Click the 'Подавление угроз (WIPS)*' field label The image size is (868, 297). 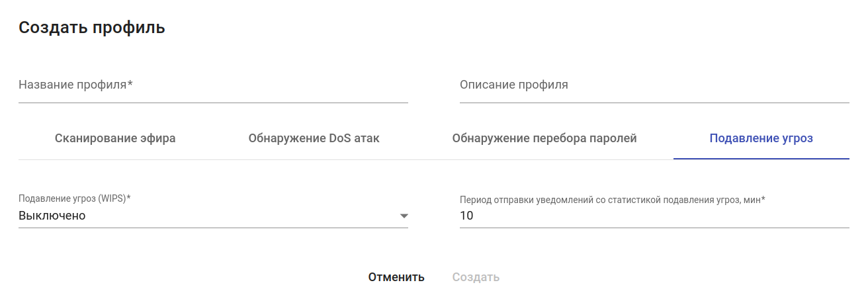coord(74,198)
